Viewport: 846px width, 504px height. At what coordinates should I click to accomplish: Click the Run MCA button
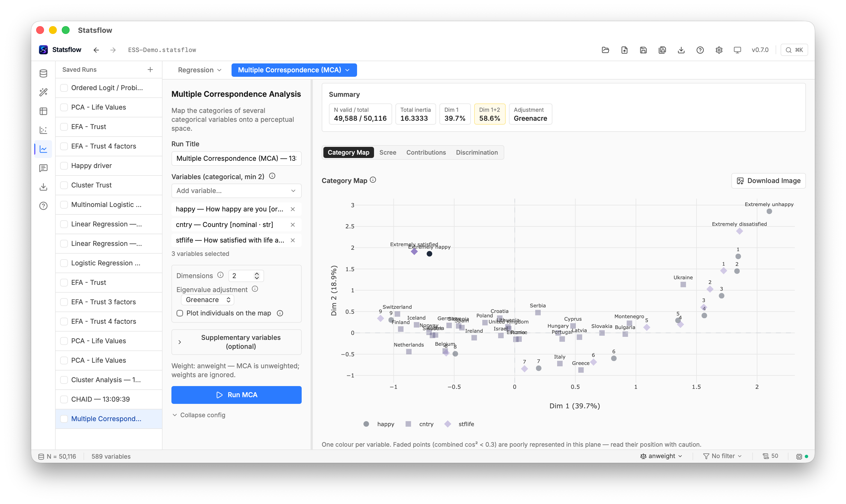(x=236, y=395)
